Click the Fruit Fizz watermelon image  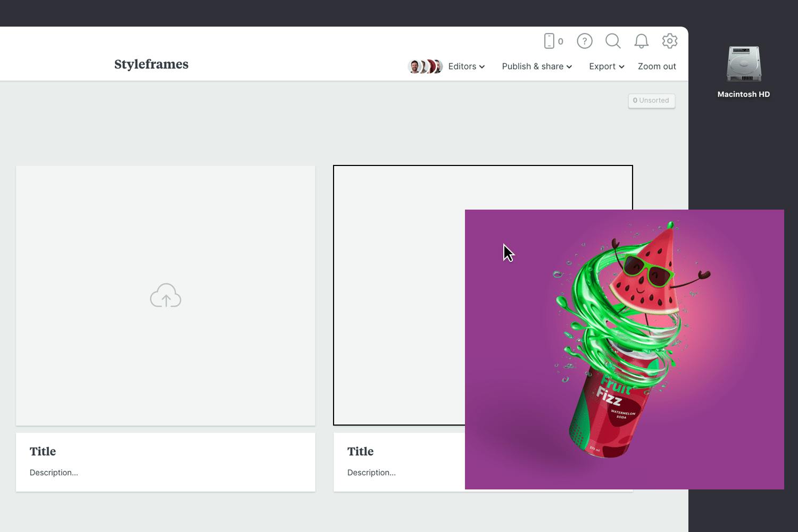[x=625, y=350]
